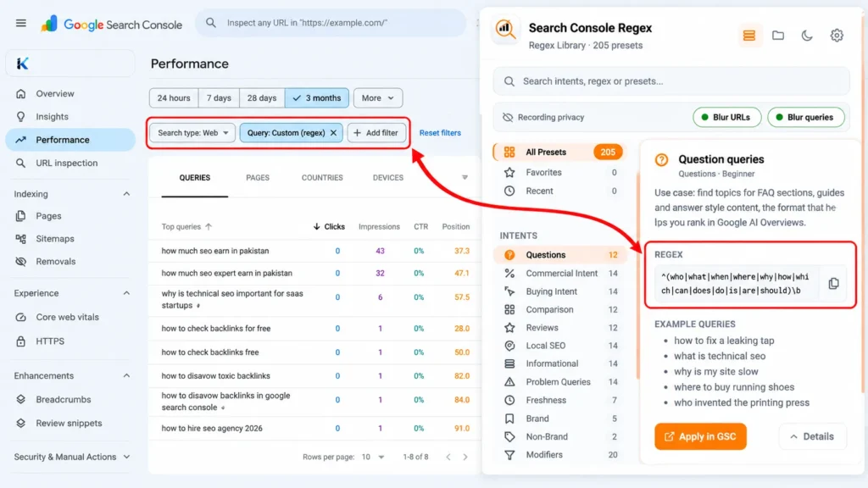Select the Questions intent
The width and height of the screenshot is (868, 488).
click(x=559, y=255)
